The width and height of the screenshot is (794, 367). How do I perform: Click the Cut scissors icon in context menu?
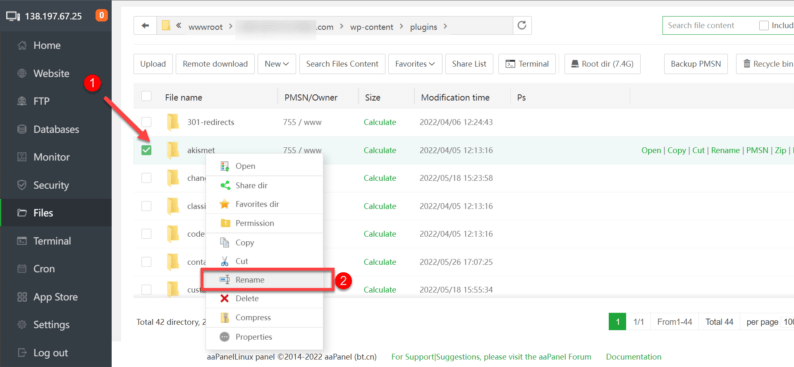pyautogui.click(x=225, y=261)
